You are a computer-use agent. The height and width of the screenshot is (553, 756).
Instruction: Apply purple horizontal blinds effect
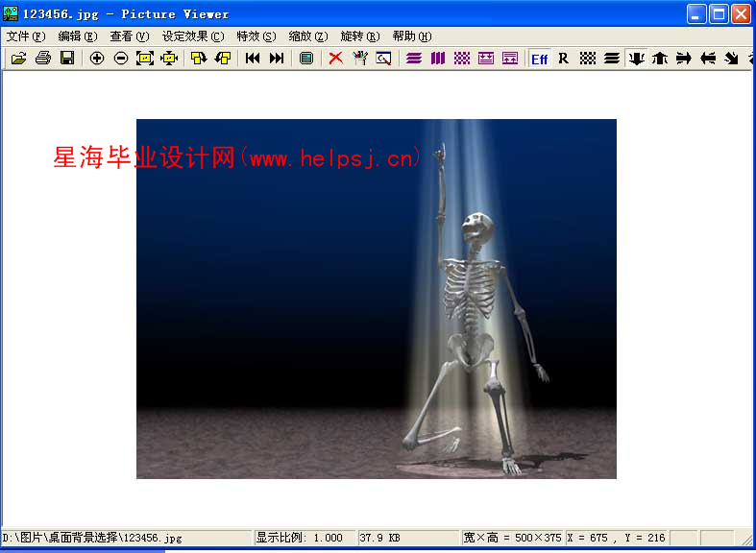414,59
